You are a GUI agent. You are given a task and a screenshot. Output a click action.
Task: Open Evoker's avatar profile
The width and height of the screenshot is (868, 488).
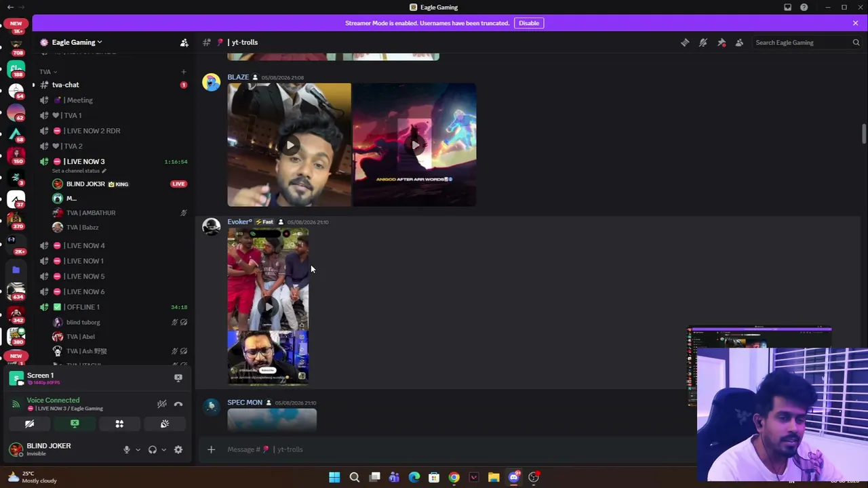211,227
